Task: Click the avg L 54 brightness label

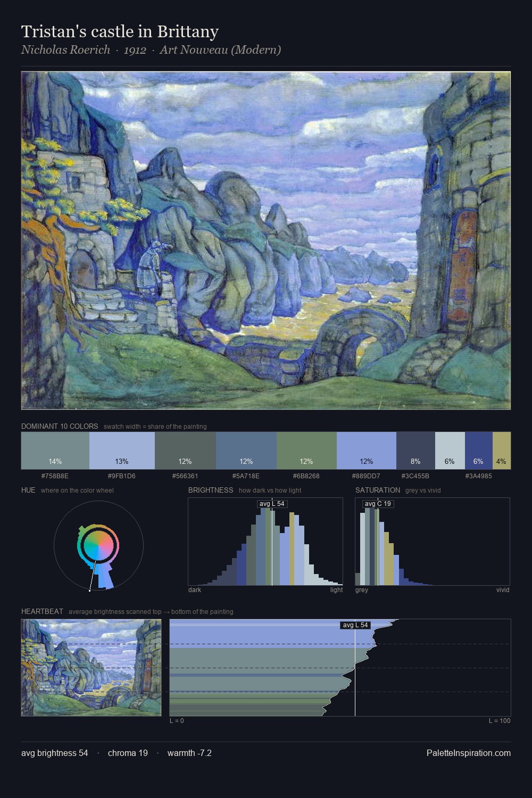Action: 272,504
